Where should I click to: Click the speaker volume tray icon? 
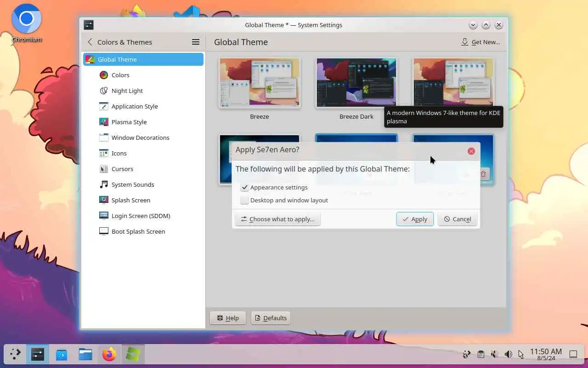tap(509, 354)
